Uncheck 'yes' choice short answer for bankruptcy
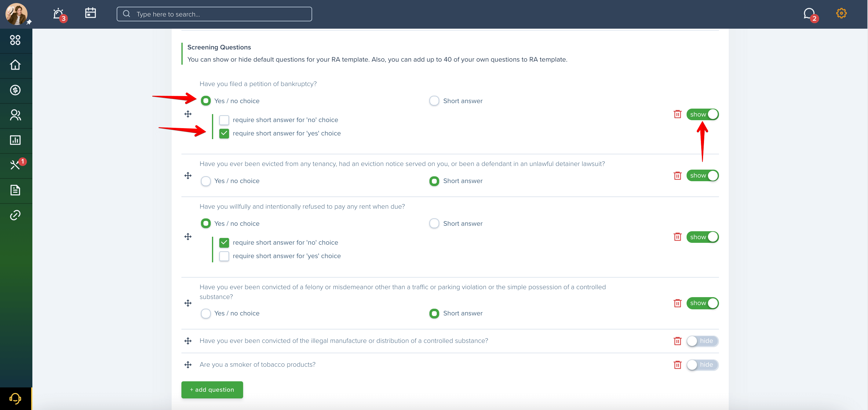This screenshot has height=410, width=868. point(224,133)
